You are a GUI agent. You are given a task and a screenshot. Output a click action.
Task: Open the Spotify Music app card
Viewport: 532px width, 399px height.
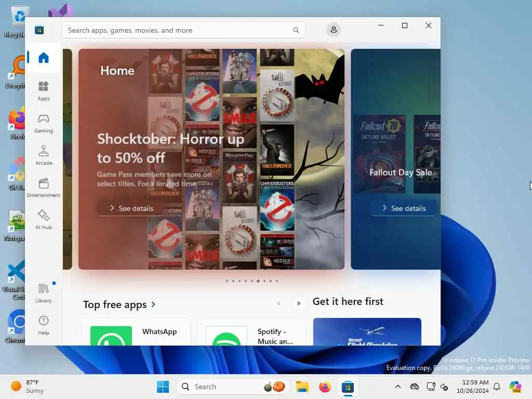tap(251, 332)
